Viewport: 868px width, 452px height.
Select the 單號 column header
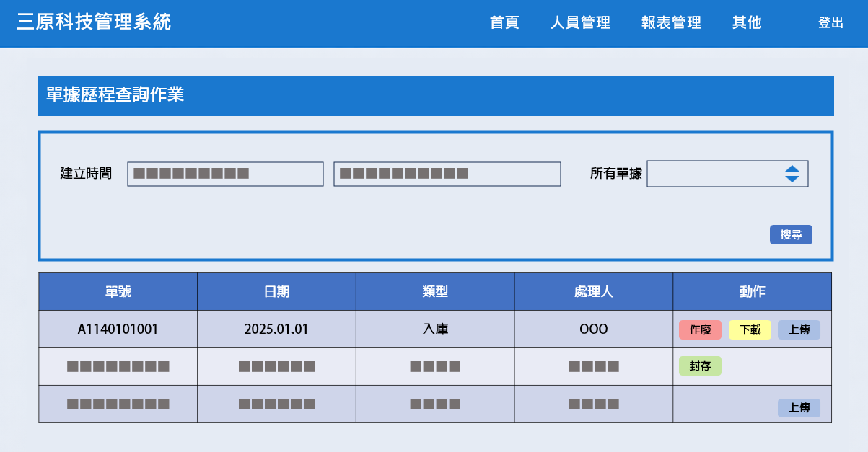tap(118, 291)
